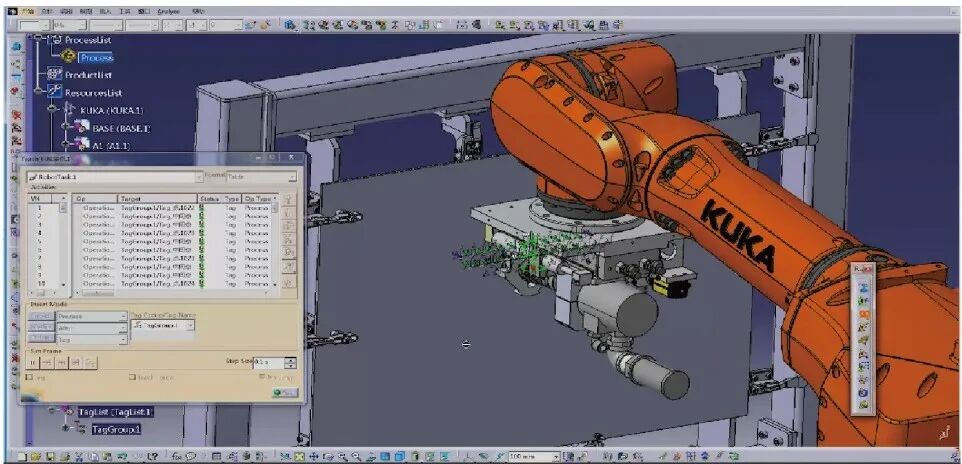The width and height of the screenshot is (962, 464).
Task: Open the 开始 (Start) menu
Action: pos(27,11)
